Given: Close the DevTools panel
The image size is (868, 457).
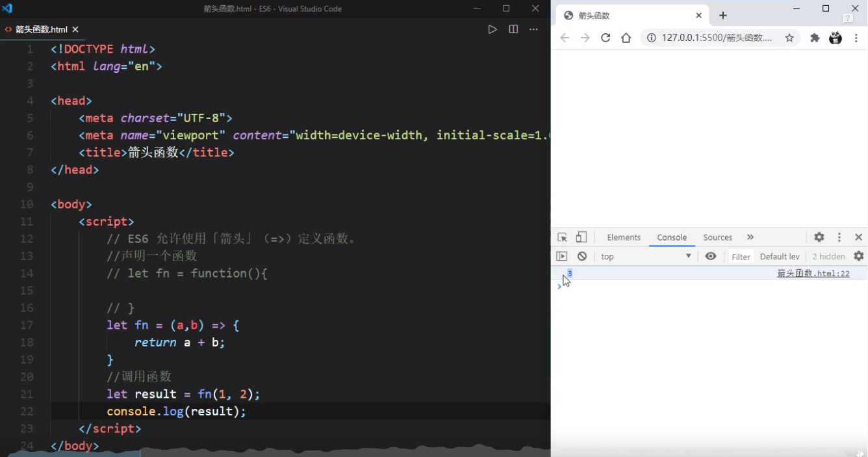Looking at the screenshot, I should (x=859, y=237).
